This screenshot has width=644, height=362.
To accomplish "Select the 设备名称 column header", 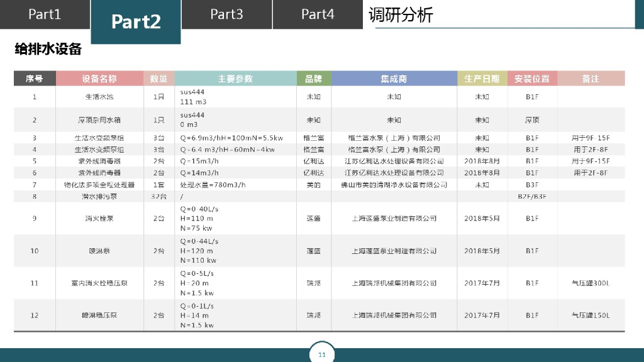I will tap(101, 79).
